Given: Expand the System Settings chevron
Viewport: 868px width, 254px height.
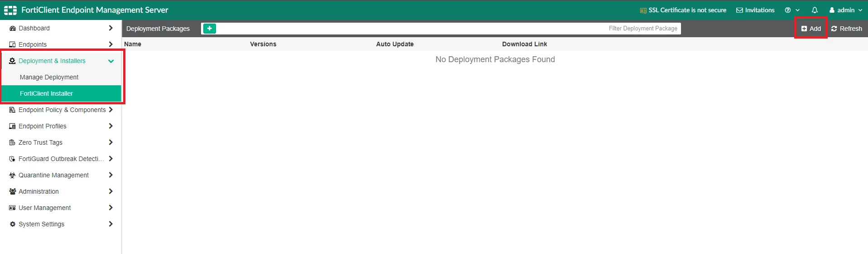Looking at the screenshot, I should (x=110, y=224).
